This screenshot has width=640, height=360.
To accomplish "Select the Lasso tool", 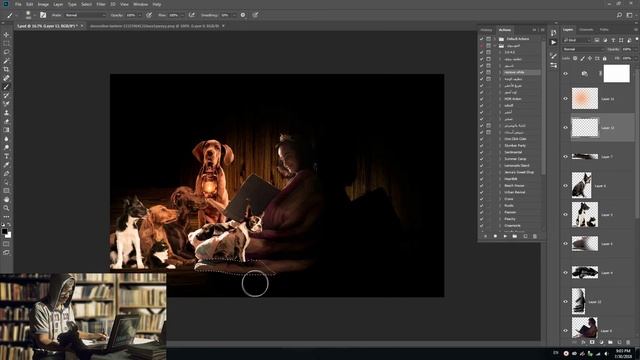I will tap(6, 52).
